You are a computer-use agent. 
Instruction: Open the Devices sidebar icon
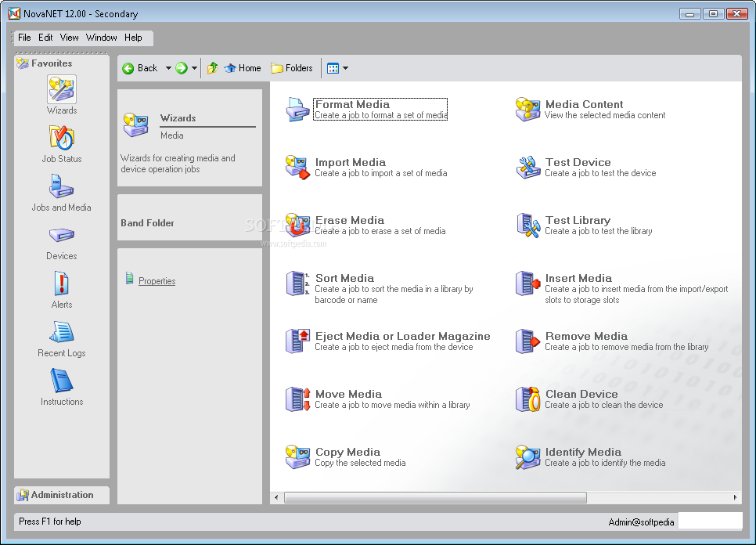[x=62, y=235]
